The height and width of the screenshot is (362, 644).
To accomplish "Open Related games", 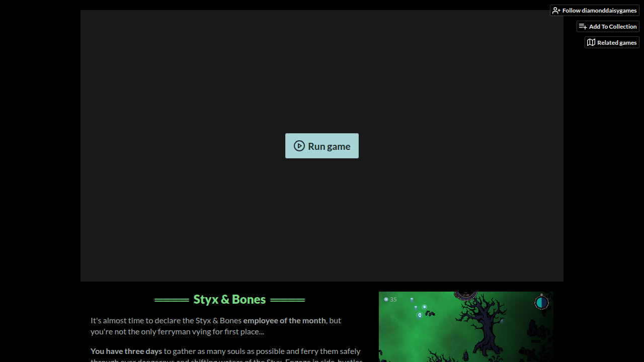I will [612, 43].
